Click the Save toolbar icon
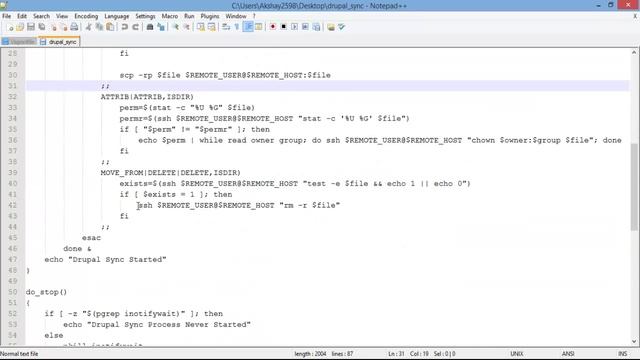640x360 pixels. [x=31, y=27]
